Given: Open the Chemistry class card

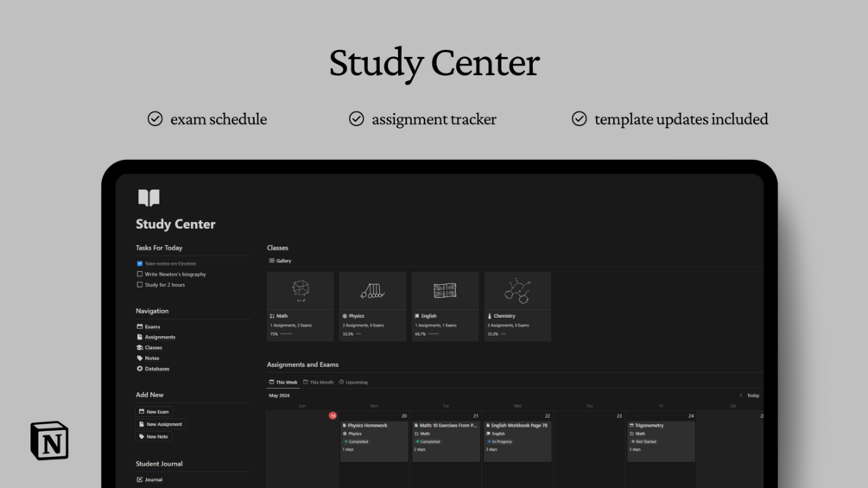Looking at the screenshot, I should (517, 306).
